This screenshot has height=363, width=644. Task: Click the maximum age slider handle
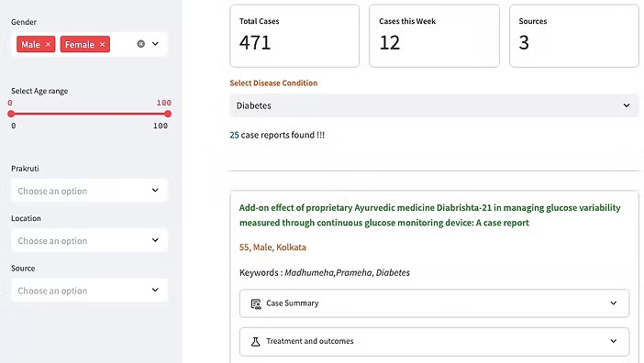tap(168, 114)
